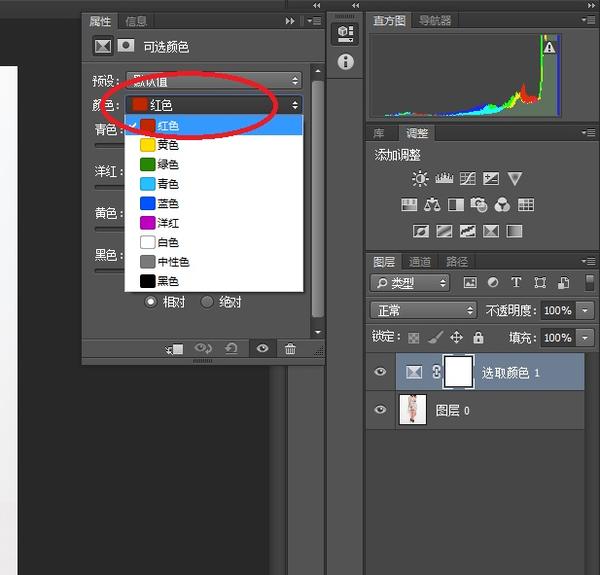Image resolution: width=600 pixels, height=575 pixels.
Task: Switch to the 路径 paths tab
Action: pyautogui.click(x=457, y=262)
